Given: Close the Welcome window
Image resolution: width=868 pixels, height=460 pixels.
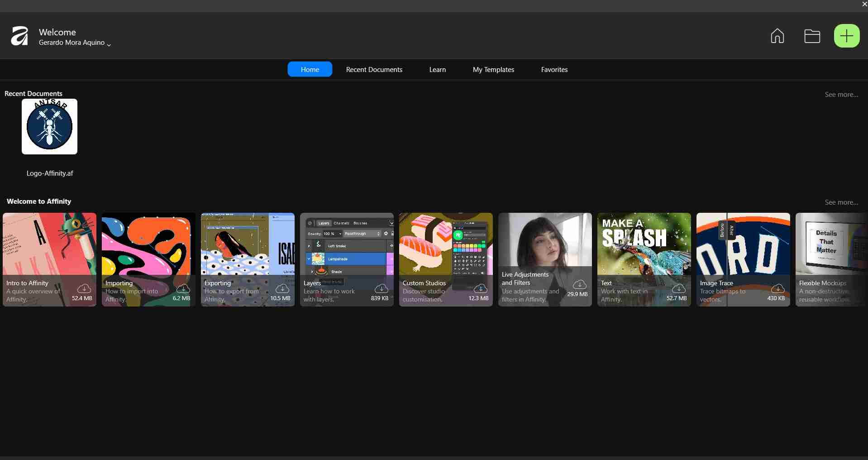Looking at the screenshot, I should [x=864, y=4].
